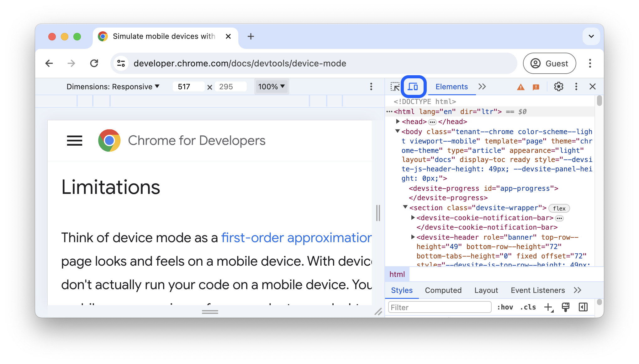Click the close DevTools panel icon
The image size is (639, 364).
(x=593, y=86)
